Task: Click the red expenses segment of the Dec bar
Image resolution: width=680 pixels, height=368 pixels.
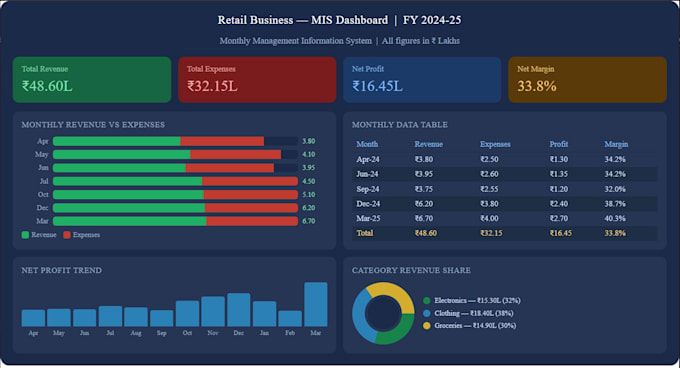Action: tap(252, 208)
